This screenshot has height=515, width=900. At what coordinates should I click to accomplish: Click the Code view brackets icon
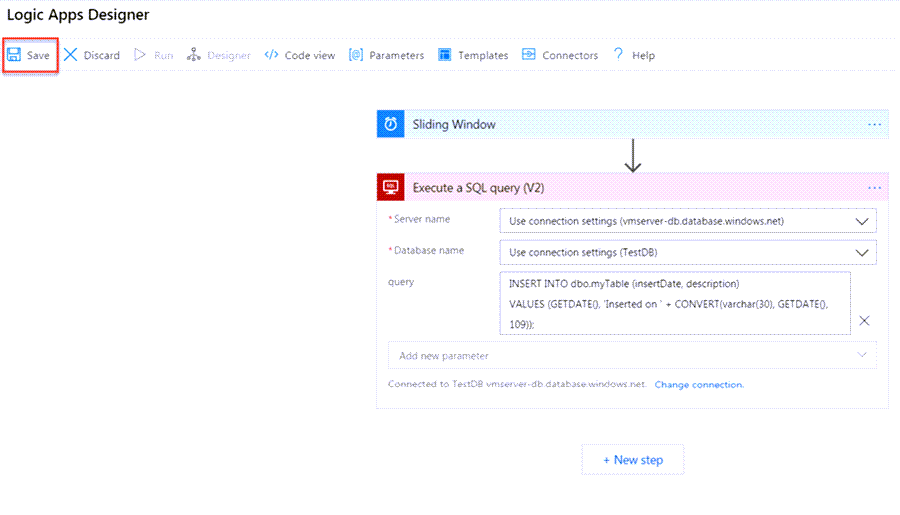coord(271,55)
